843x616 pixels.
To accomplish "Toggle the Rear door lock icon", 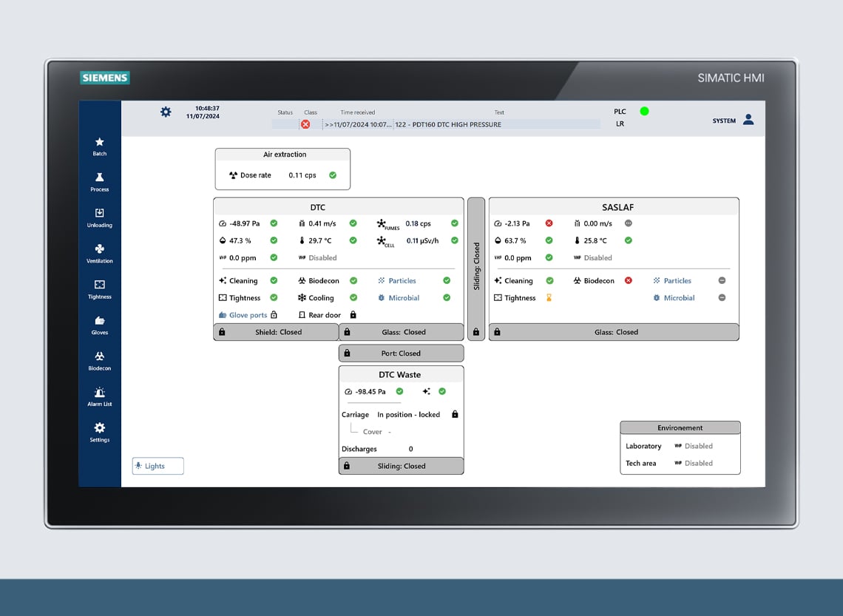I will [x=353, y=314].
